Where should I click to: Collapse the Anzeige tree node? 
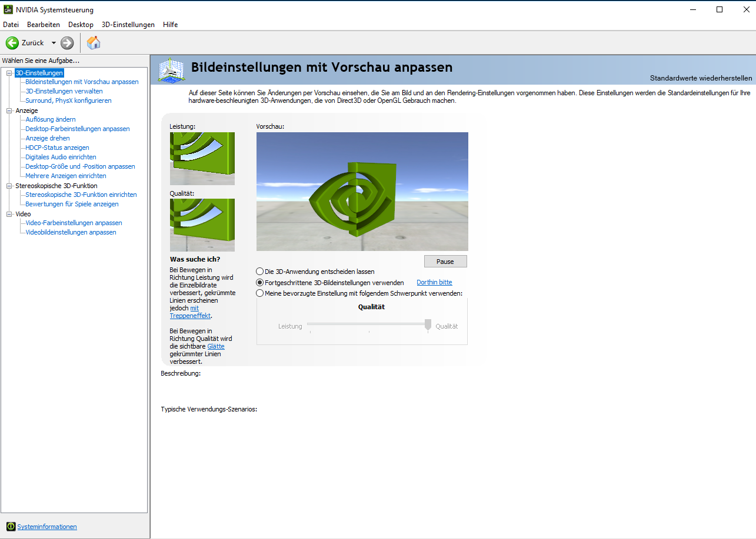[9, 111]
